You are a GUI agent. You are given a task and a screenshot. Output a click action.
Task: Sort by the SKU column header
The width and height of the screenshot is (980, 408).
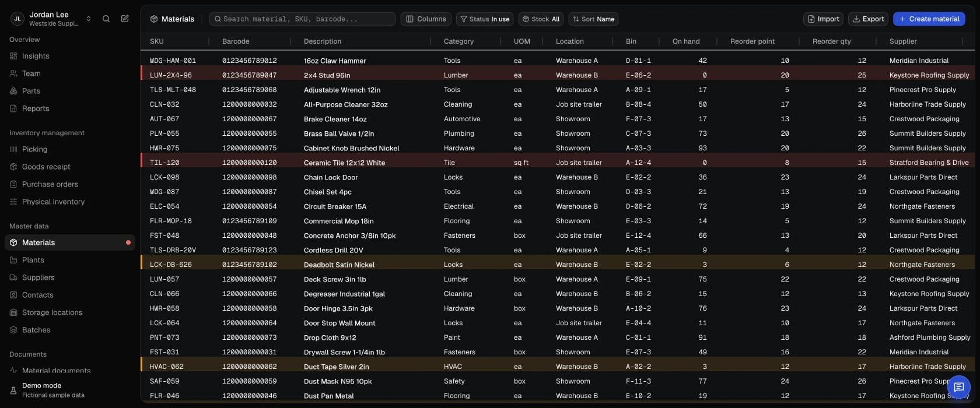[x=157, y=41]
